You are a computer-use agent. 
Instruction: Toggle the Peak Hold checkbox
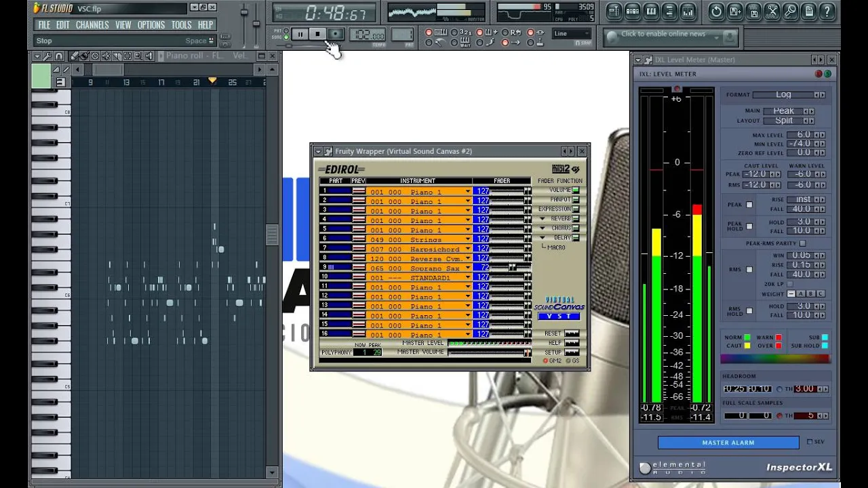[x=749, y=226]
